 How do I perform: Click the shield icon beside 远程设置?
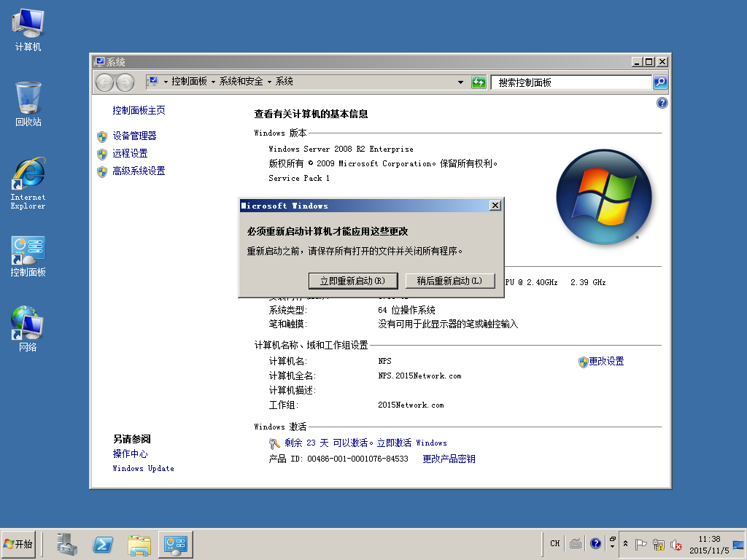[x=102, y=155]
